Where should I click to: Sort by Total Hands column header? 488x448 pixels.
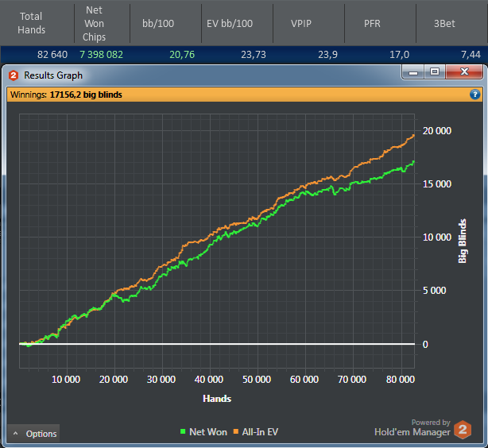coord(31,23)
